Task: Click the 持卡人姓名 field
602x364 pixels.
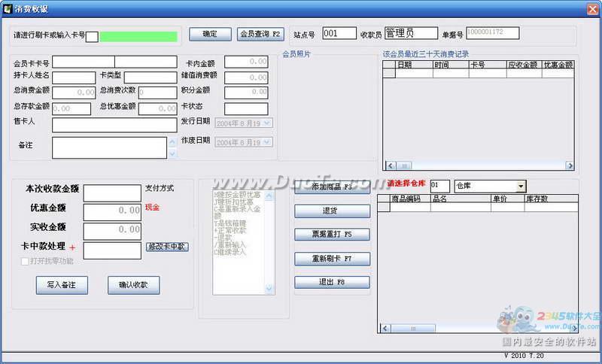Action: 74,77
